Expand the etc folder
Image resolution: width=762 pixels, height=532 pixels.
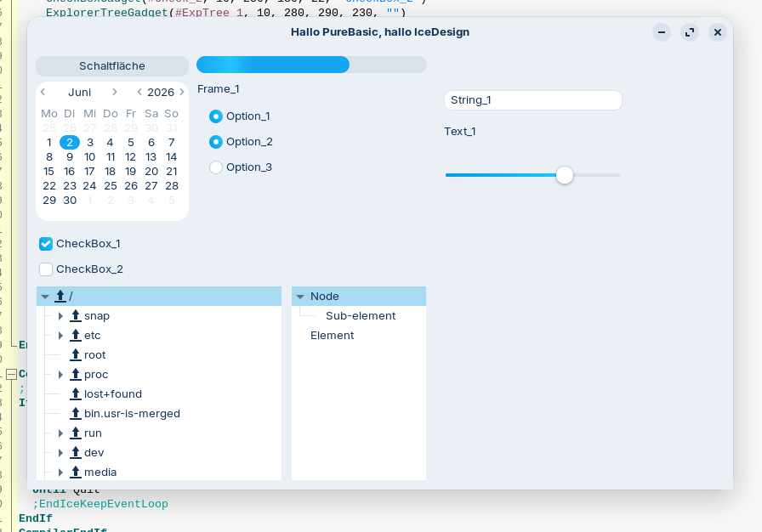(60, 336)
